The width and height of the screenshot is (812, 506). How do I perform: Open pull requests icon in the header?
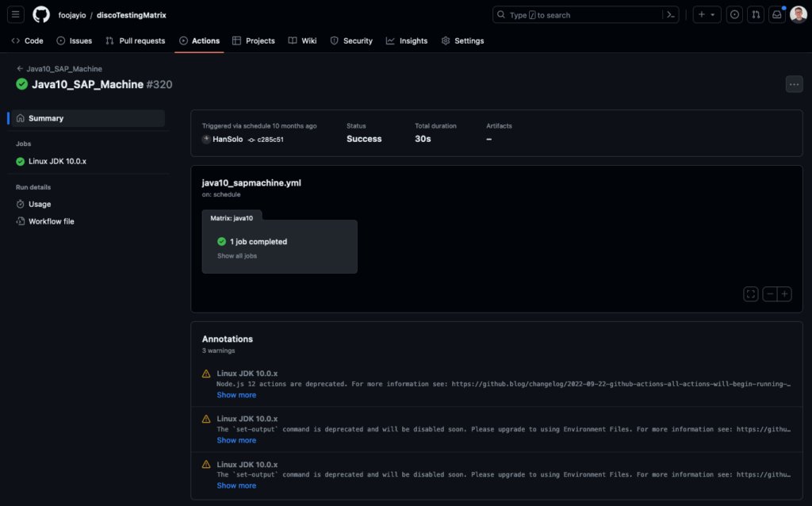tap(756, 14)
